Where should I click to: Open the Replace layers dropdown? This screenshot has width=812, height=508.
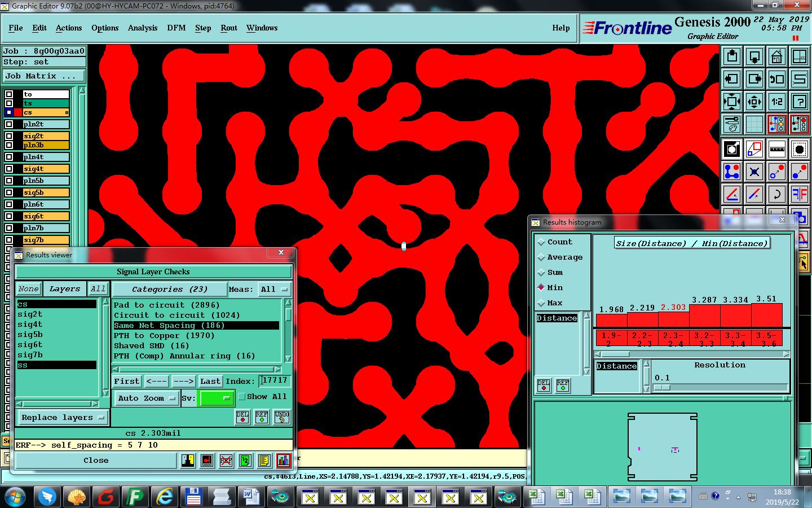point(62,418)
